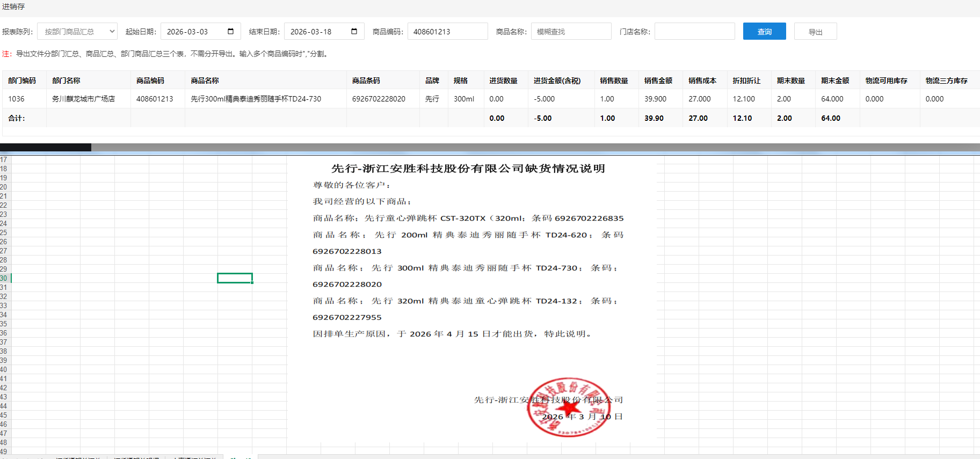This screenshot has height=459, width=980.
Task: Open the 结束日期 calendar picker icon
Action: point(354,31)
